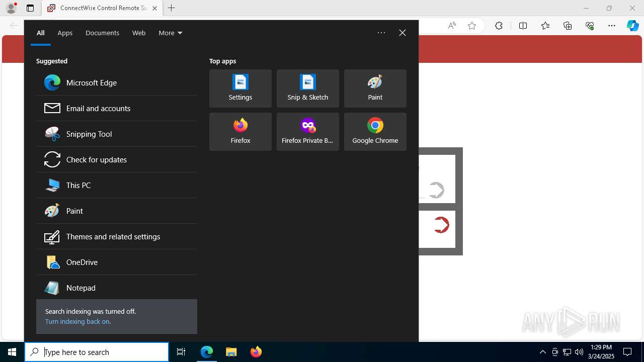Open Copilot sidebar in Edge
Screen dimensions: 644x362
click(633, 26)
